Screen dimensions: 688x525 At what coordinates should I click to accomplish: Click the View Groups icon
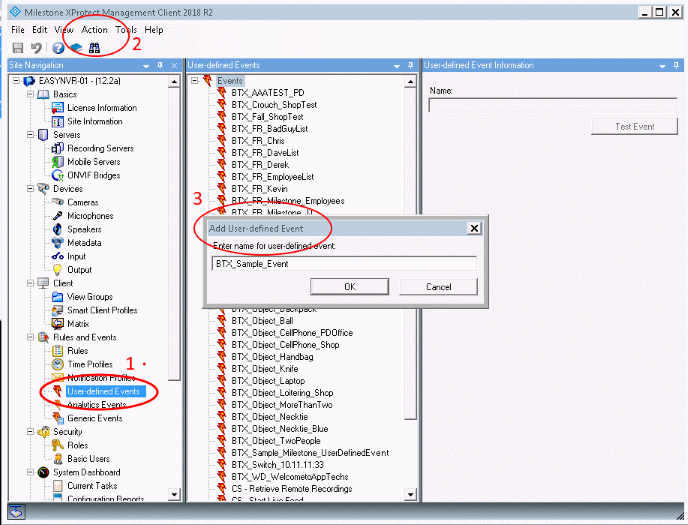57,297
